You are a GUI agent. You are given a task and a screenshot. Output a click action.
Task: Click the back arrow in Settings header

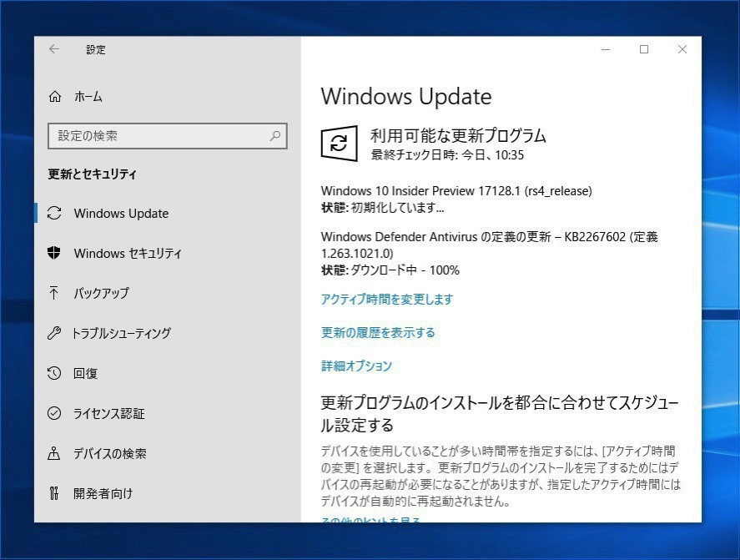pyautogui.click(x=54, y=49)
